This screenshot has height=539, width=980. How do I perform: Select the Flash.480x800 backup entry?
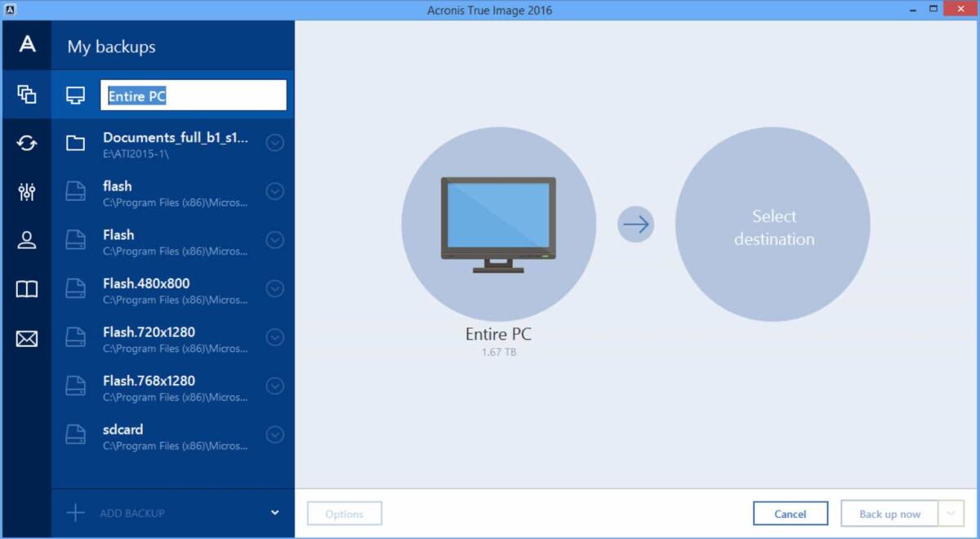(163, 288)
